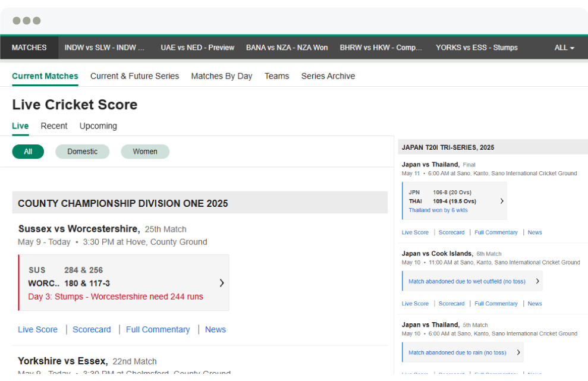The width and height of the screenshot is (588, 381).
Task: Open the YORKS vs ESS Stumps match
Action: click(476, 48)
